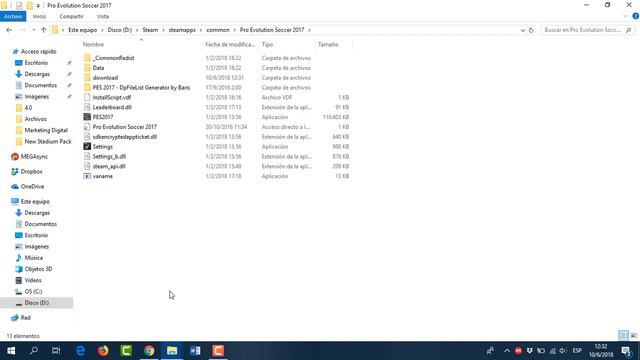Select the vaname application icon

coord(87,176)
